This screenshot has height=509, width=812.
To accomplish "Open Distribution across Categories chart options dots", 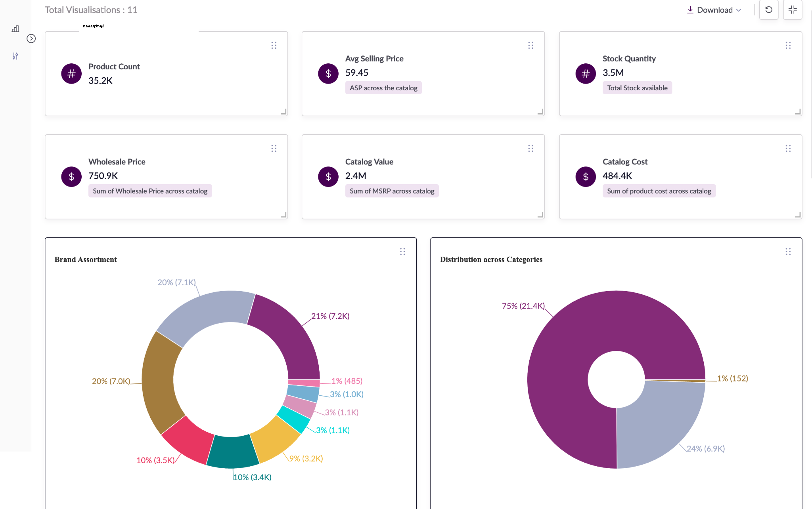I will pos(788,252).
